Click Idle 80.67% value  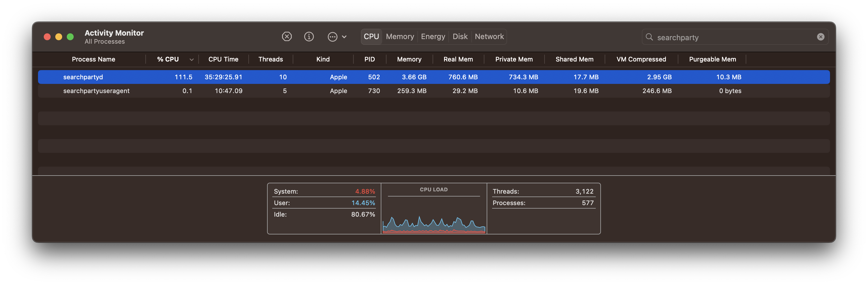click(363, 214)
